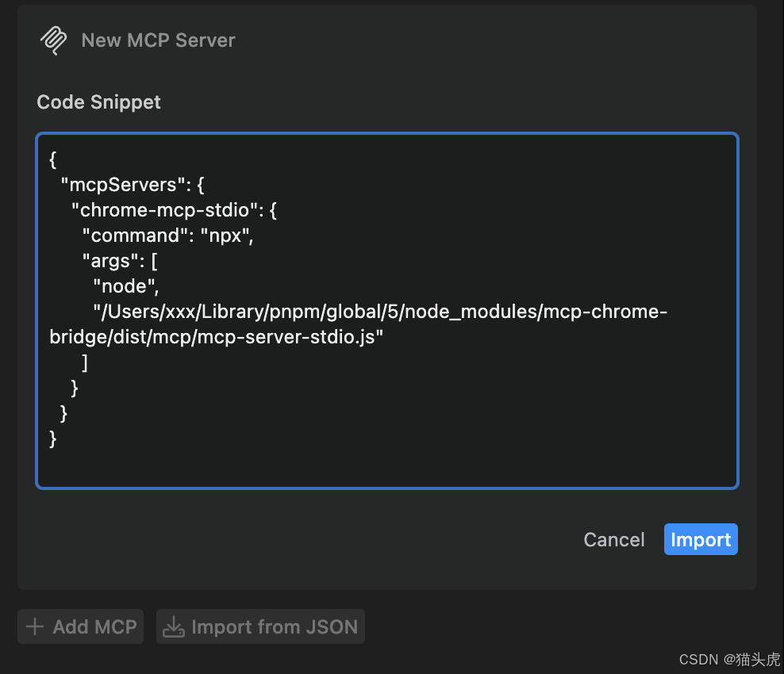Click the plus icon on Add MCP

34,627
